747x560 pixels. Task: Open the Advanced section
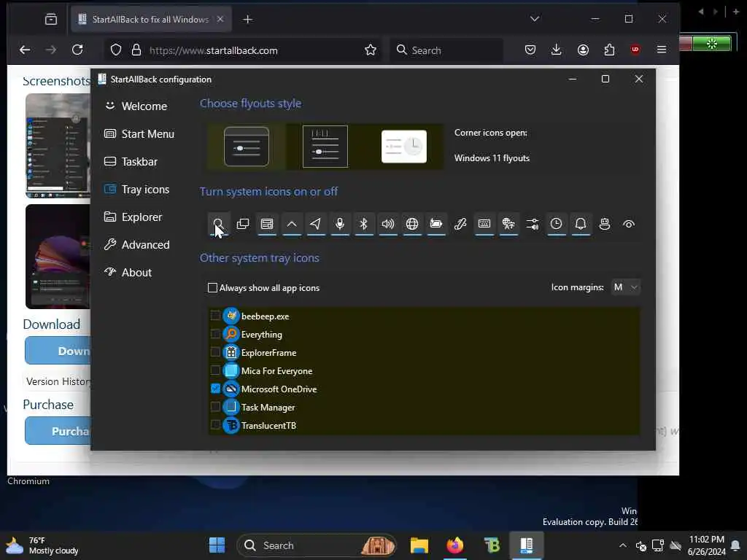pos(136,244)
